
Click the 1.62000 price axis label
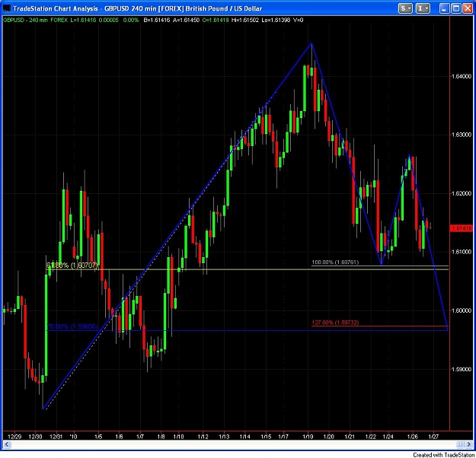tap(462, 193)
